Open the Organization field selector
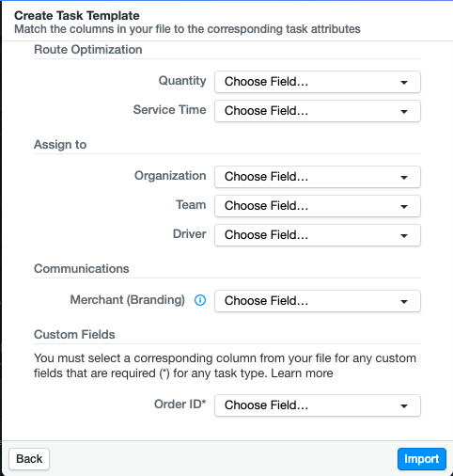453x476 pixels. point(318,177)
